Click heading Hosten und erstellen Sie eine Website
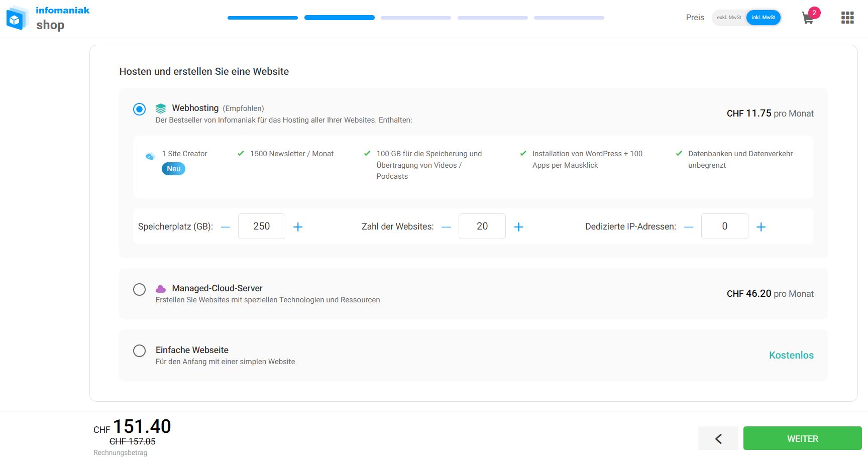868x457 pixels. pyautogui.click(x=204, y=71)
